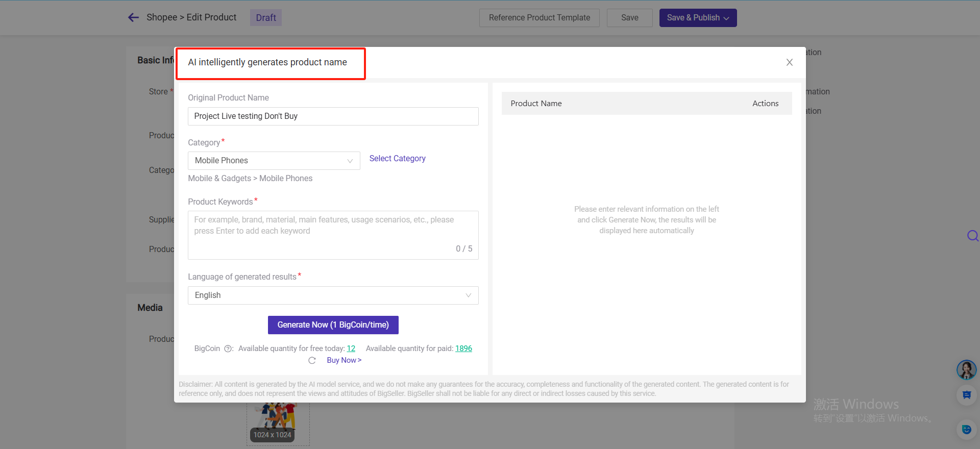Open the Buy Now link
Viewport: 980px width, 449px height.
point(344,360)
